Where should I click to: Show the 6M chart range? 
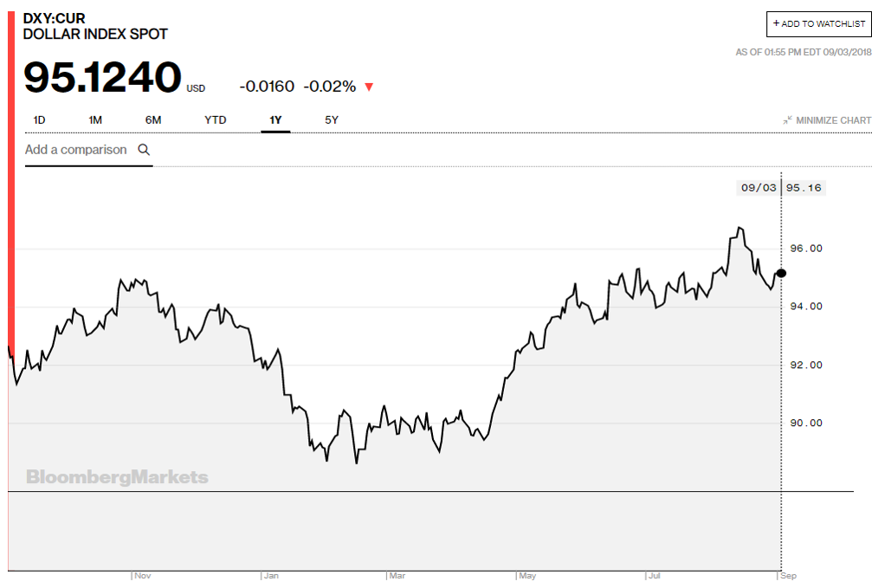point(153,120)
